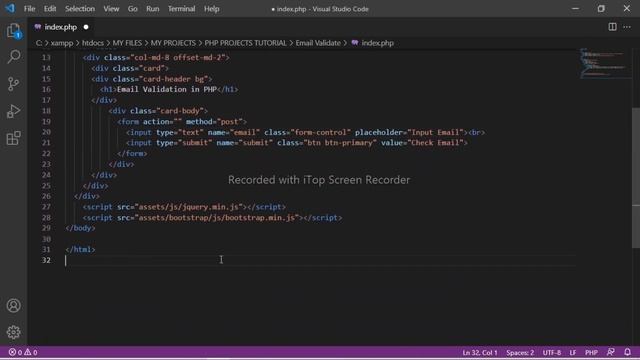Click the closing html tag on line 31
The width and height of the screenshot is (640, 360).
click(80, 249)
